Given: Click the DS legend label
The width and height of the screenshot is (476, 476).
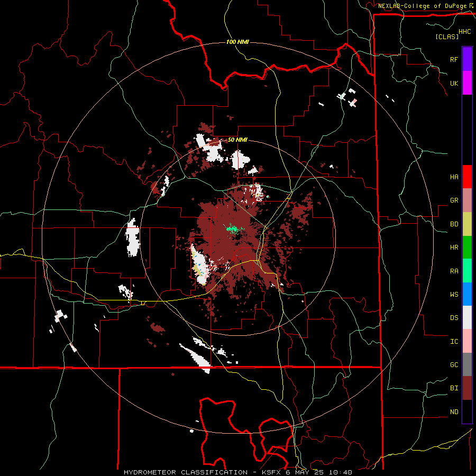Looking at the screenshot, I should 454,318.
